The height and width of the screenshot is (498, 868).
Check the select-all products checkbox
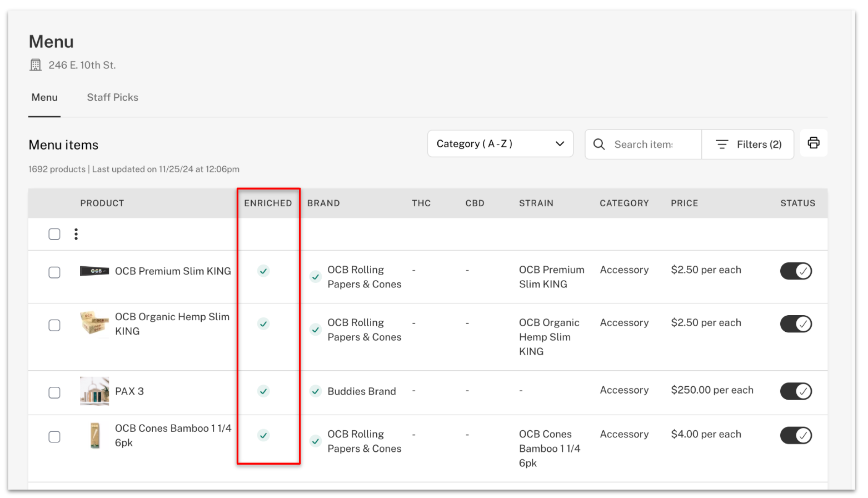click(54, 234)
